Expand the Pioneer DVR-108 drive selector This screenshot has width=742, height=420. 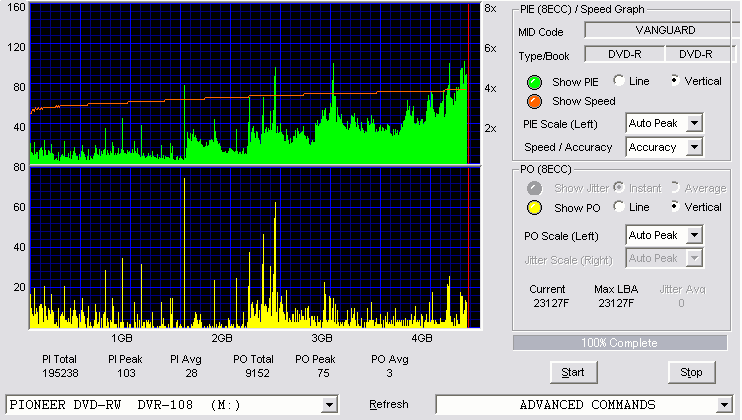click(329, 405)
